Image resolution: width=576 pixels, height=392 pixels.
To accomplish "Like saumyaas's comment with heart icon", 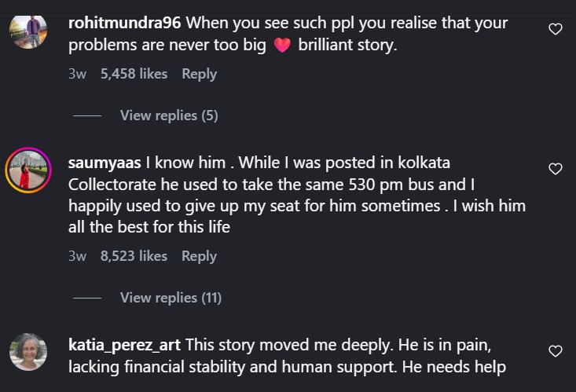I will coord(555,169).
